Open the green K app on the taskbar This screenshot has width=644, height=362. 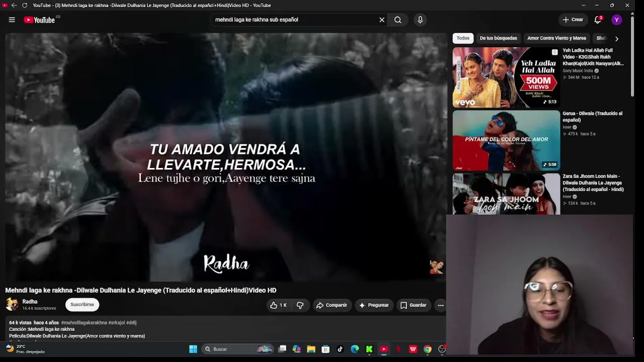click(369, 349)
